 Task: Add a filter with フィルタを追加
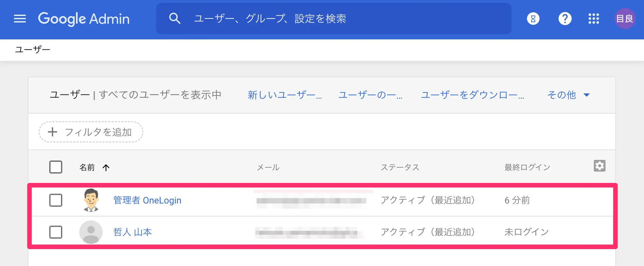(x=91, y=132)
